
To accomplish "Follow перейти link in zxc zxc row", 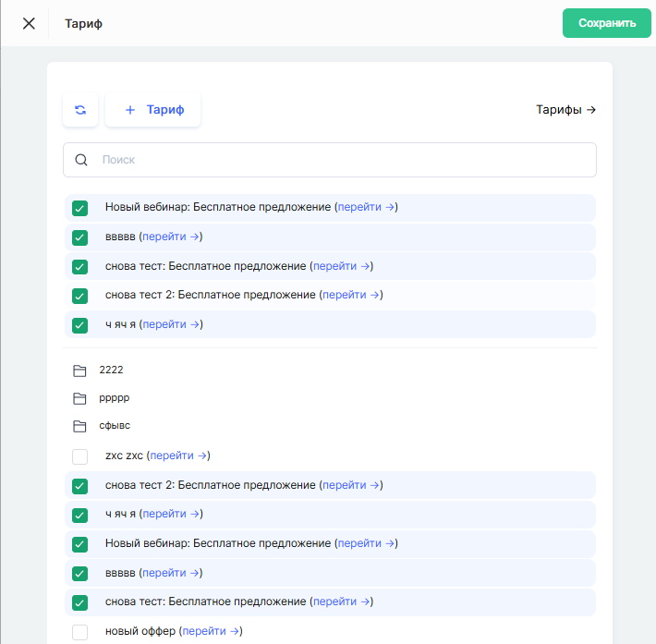I will coord(178,456).
